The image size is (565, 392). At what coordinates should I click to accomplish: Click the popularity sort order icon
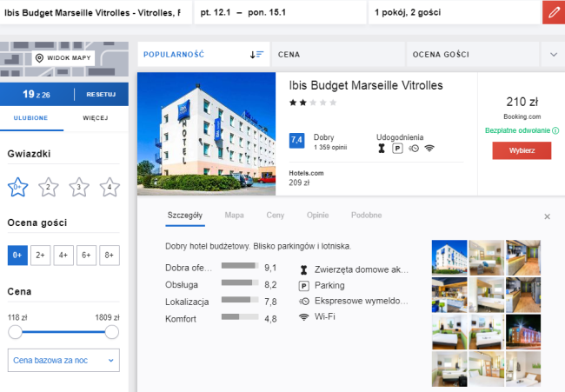tap(257, 55)
